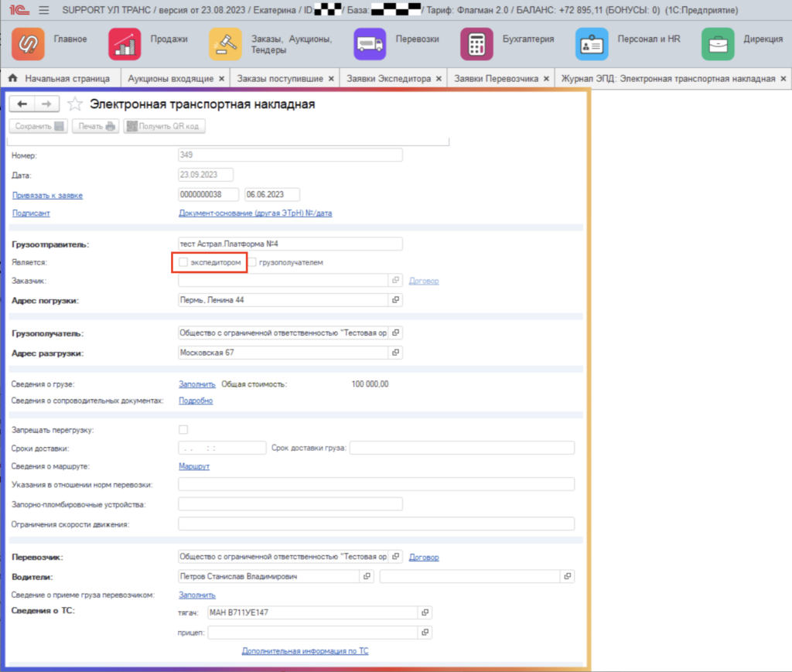Enable the Запрещать перегрузку checkbox

tap(183, 430)
